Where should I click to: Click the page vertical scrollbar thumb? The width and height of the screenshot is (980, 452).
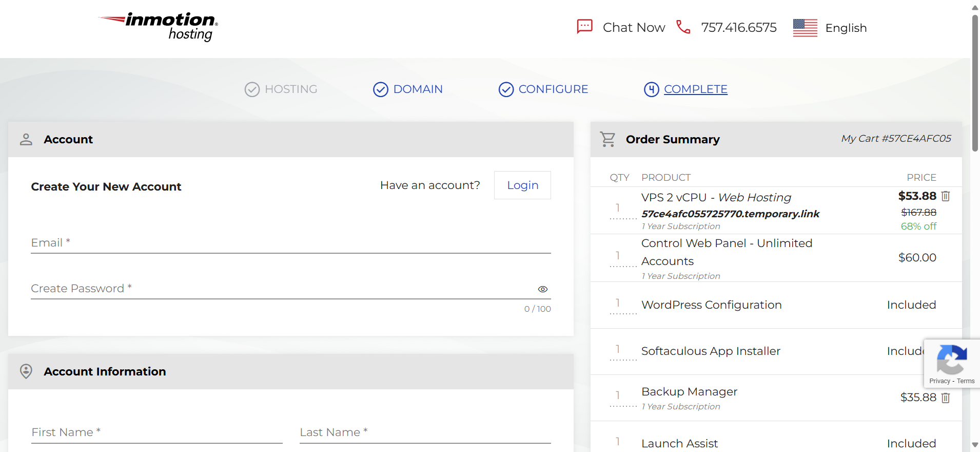pos(975,83)
